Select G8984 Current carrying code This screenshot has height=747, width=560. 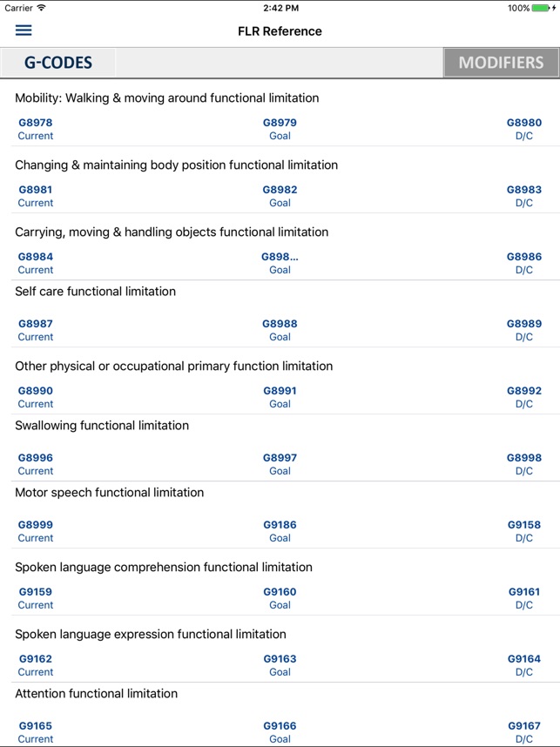(x=35, y=263)
